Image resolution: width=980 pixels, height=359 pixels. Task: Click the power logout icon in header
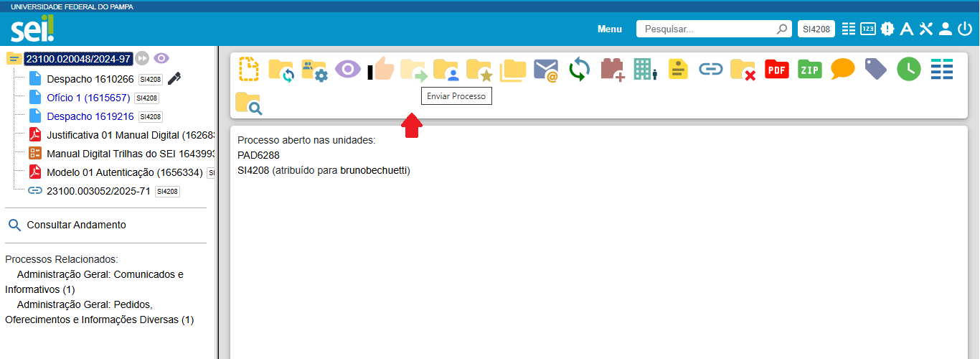coord(964,29)
